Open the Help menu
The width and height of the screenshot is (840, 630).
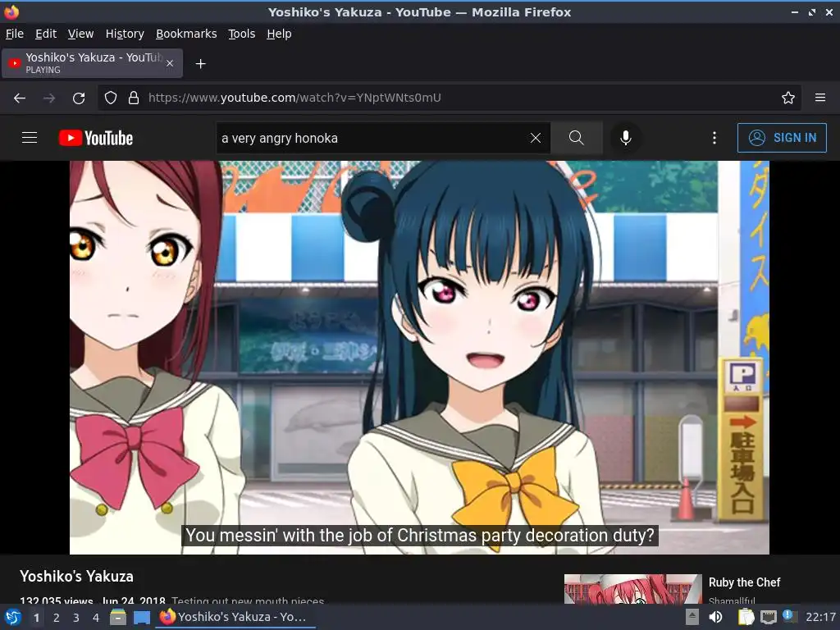point(279,34)
